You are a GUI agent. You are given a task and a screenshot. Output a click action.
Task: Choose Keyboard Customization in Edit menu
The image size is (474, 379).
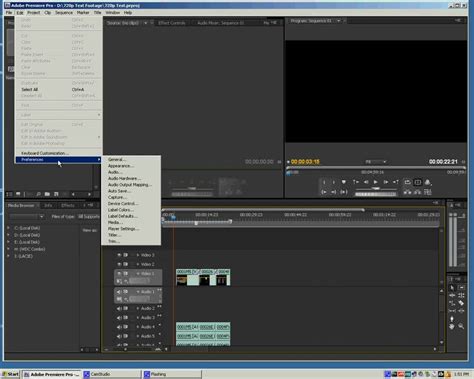pos(58,153)
